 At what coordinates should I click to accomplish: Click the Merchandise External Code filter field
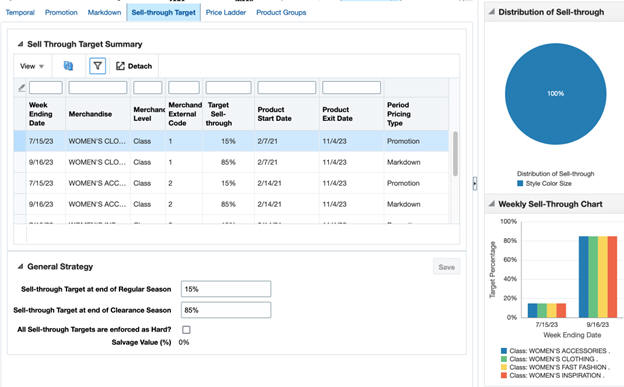pyautogui.click(x=184, y=87)
